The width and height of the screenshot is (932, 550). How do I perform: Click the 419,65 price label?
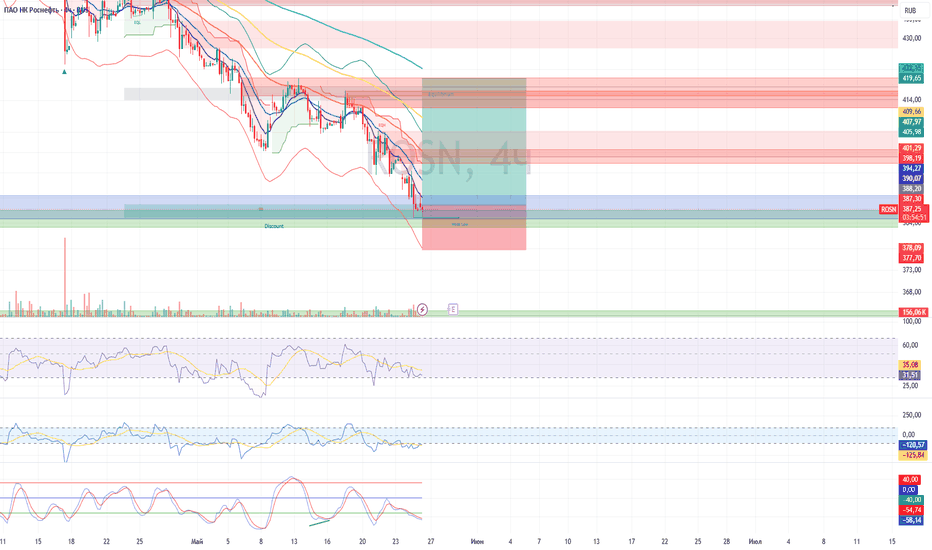tap(912, 78)
